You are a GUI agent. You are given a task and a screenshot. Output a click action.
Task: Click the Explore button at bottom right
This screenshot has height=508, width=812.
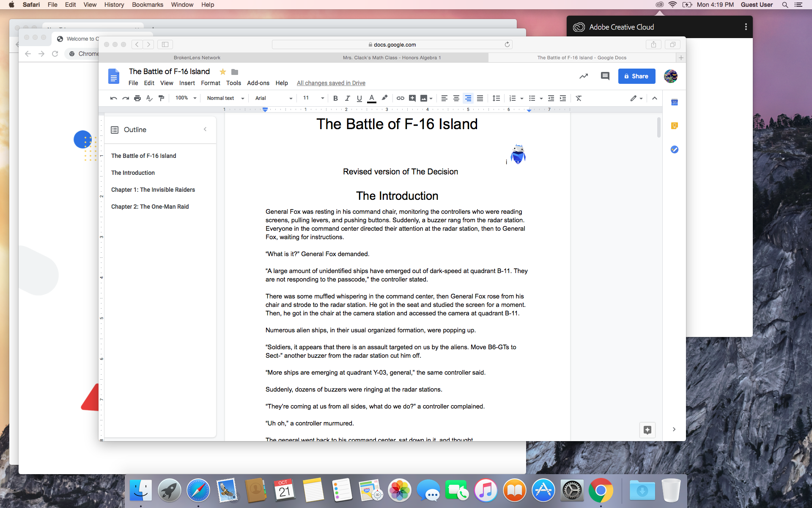647,430
